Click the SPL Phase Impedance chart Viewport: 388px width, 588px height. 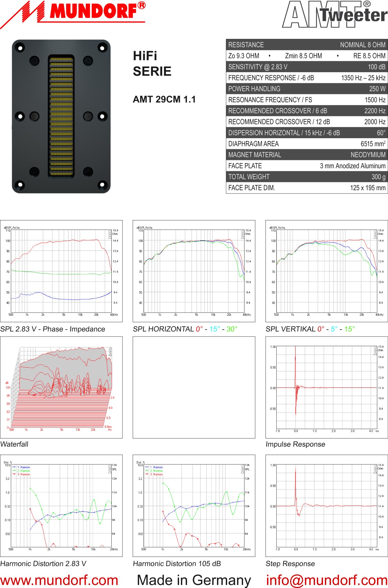(61, 271)
